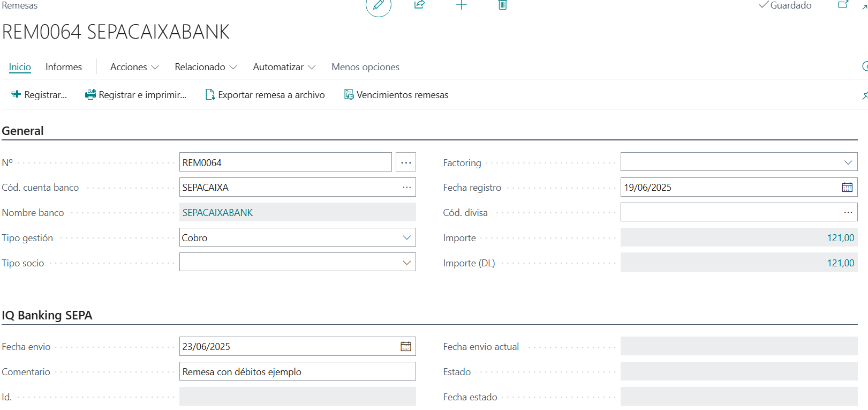The height and width of the screenshot is (410, 868).
Task: Open lookup in Cód. cuenta banco field
Action: pyautogui.click(x=406, y=188)
